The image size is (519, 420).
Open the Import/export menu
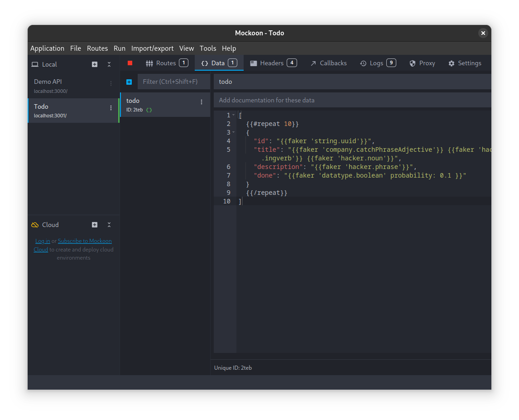[152, 48]
